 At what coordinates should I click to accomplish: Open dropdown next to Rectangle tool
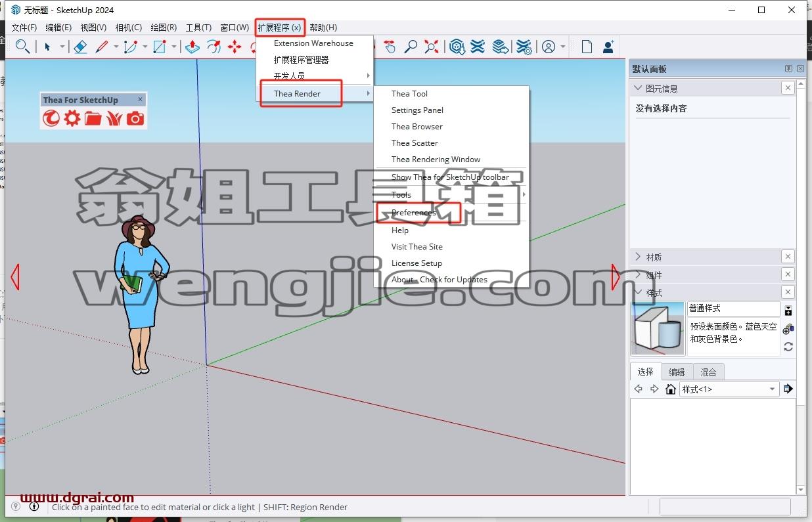174,47
